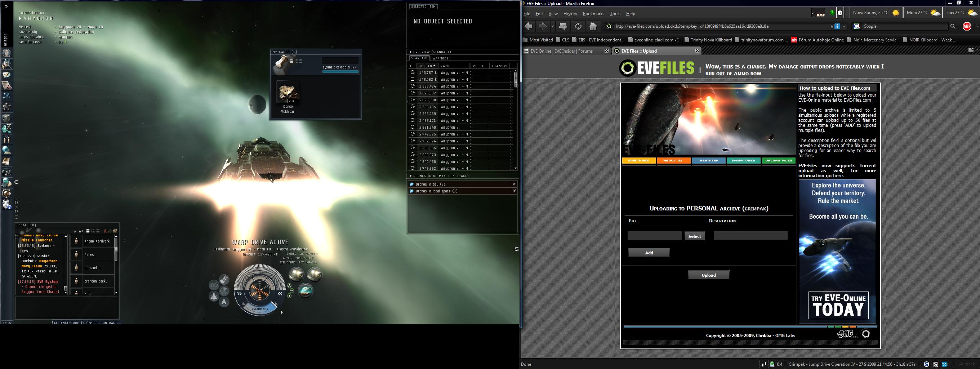Activate the teal mid-slot module
Screen dimensions: 980x369
(306, 291)
